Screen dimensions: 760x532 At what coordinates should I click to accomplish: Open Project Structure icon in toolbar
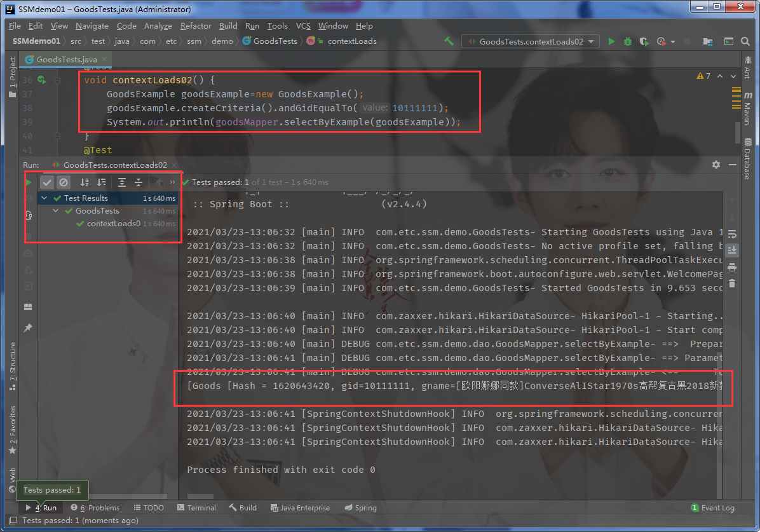tap(708, 42)
